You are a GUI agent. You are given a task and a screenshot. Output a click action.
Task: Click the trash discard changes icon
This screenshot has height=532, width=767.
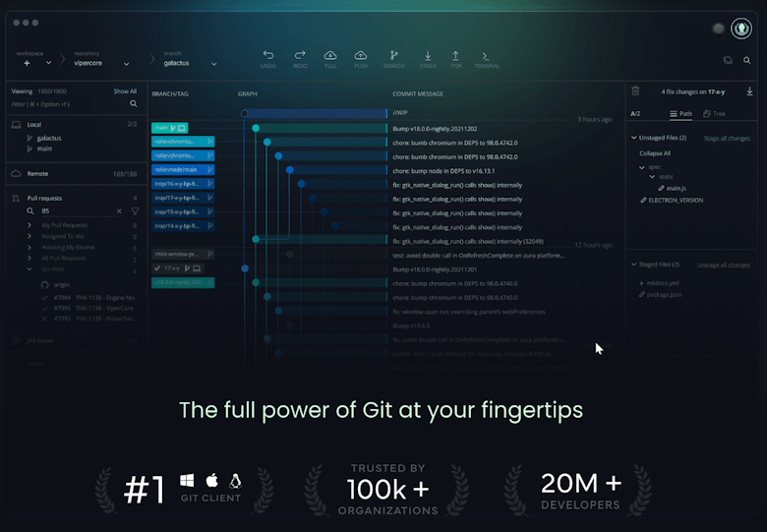tap(635, 90)
